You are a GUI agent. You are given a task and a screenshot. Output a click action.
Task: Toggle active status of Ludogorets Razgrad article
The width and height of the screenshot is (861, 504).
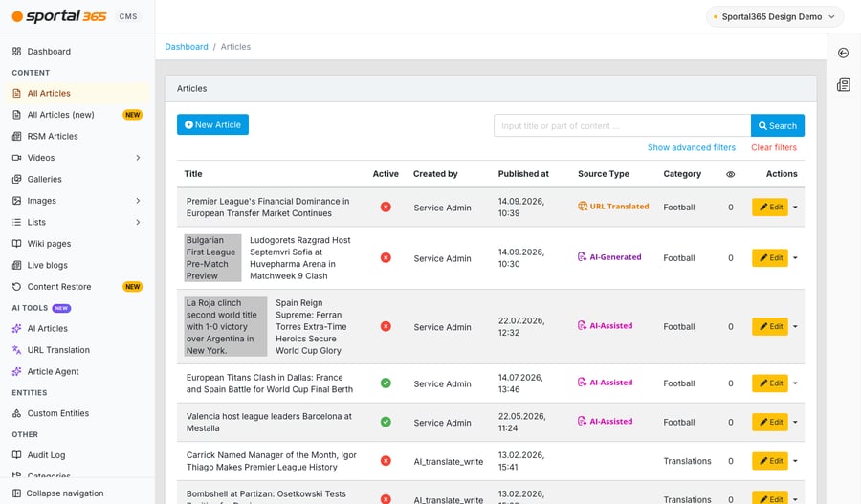[x=386, y=257]
